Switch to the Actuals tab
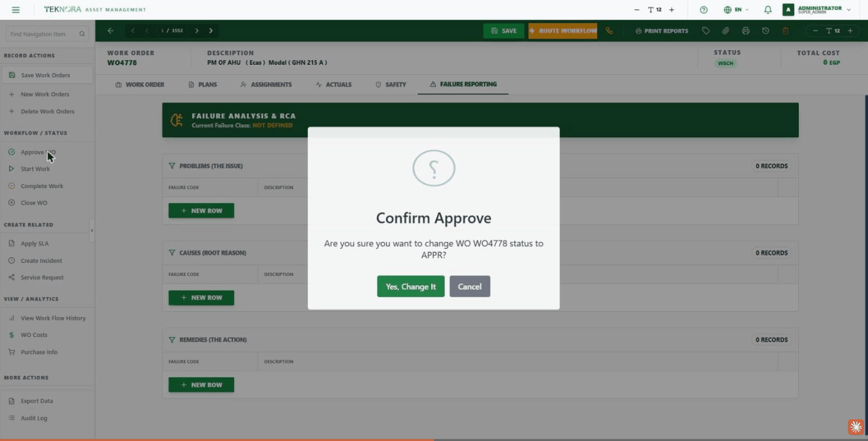 pyautogui.click(x=334, y=85)
